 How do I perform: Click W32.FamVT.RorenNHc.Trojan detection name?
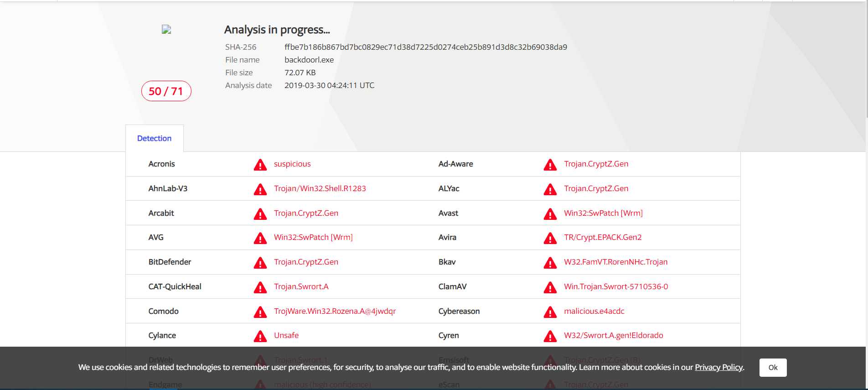coord(615,262)
